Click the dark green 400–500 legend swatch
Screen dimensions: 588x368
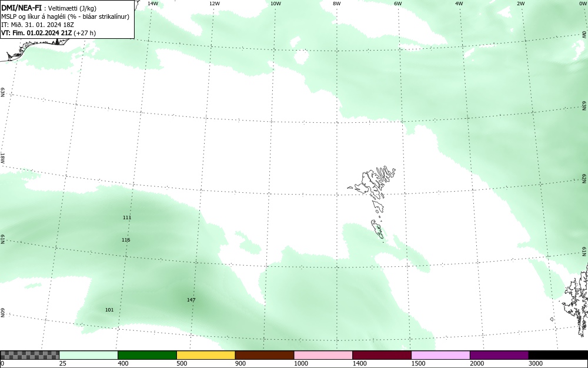click(147, 355)
